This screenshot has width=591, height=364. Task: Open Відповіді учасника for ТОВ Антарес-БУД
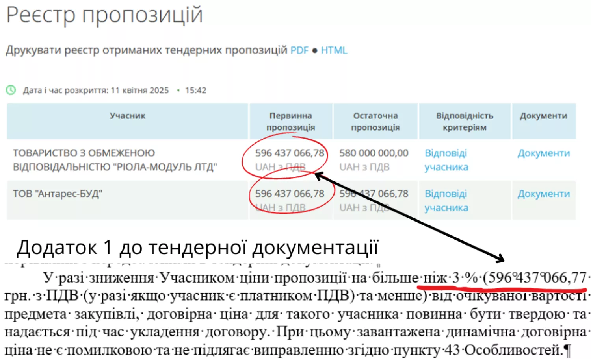(446, 200)
